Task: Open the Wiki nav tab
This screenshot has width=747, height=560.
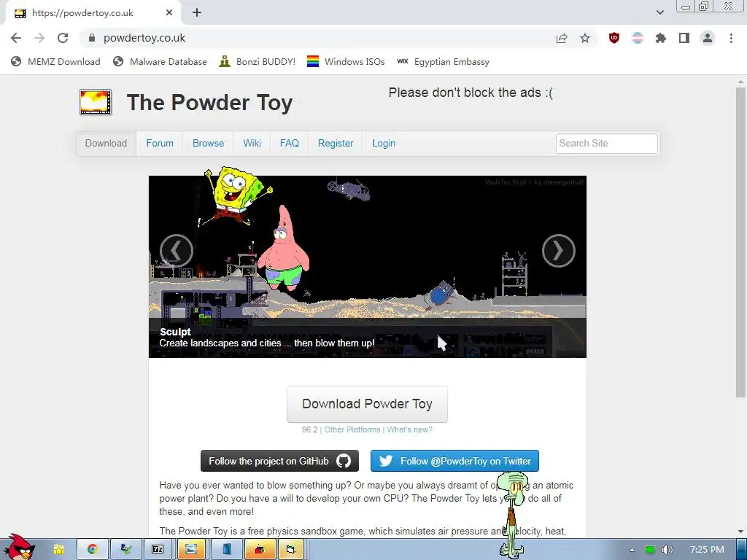Action: pyautogui.click(x=252, y=144)
